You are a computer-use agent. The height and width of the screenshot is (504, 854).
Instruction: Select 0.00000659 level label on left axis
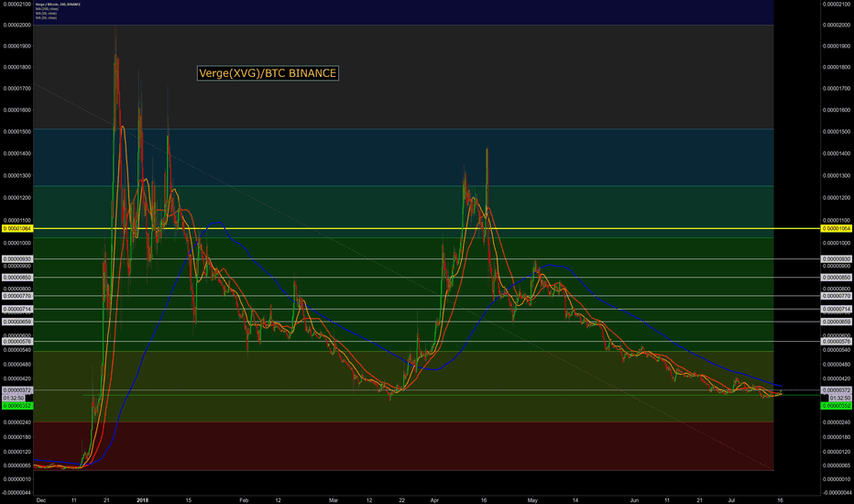coord(17,322)
